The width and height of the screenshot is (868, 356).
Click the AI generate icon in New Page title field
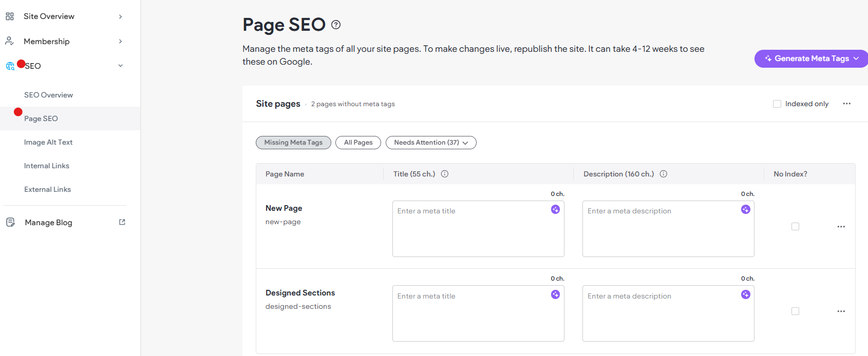pyautogui.click(x=555, y=209)
